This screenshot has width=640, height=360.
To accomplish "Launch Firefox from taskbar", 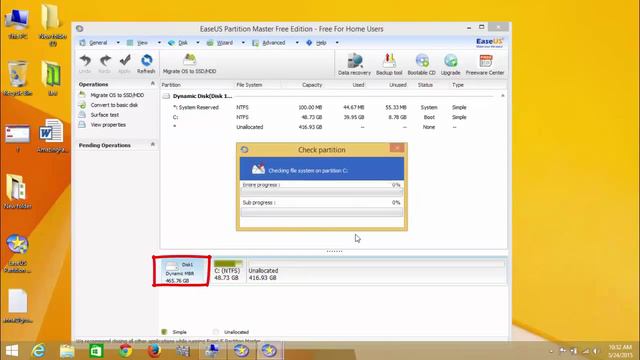I will coord(154,351).
